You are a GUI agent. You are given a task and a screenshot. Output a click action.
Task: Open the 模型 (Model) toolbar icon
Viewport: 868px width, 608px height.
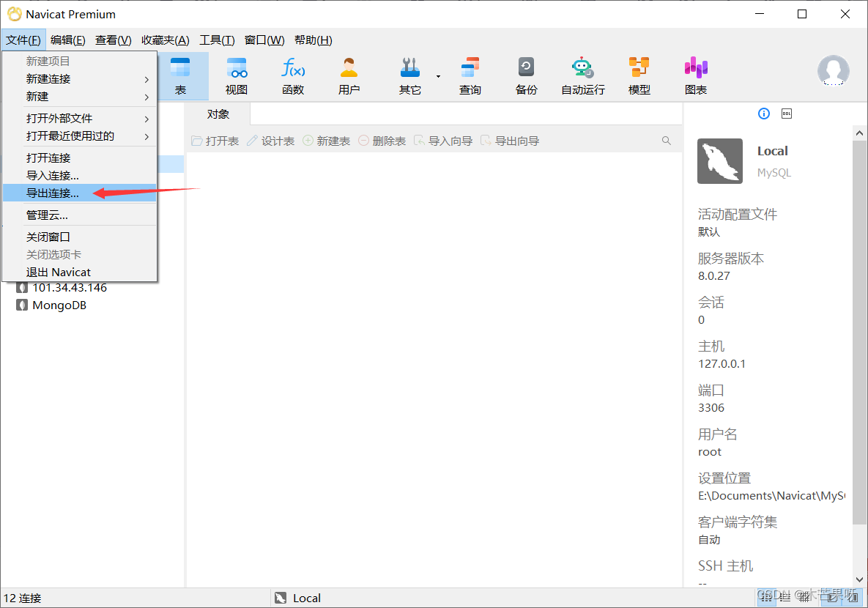pos(639,76)
